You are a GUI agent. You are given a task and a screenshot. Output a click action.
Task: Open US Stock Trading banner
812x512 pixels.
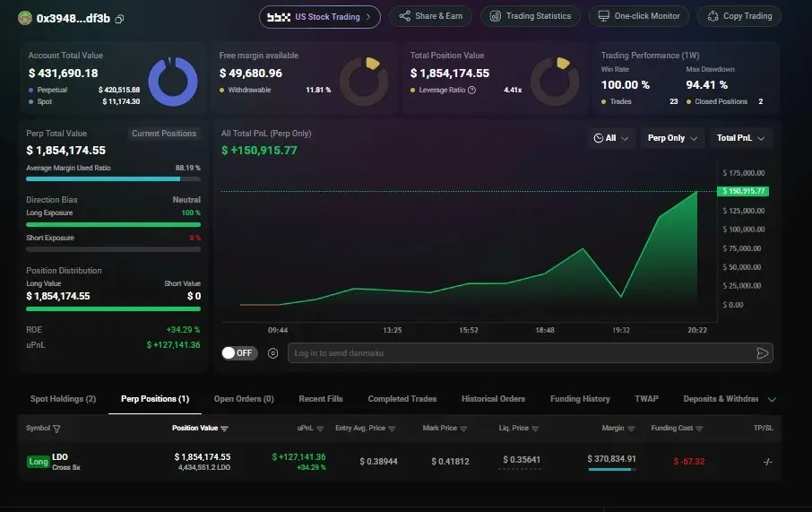(x=320, y=17)
